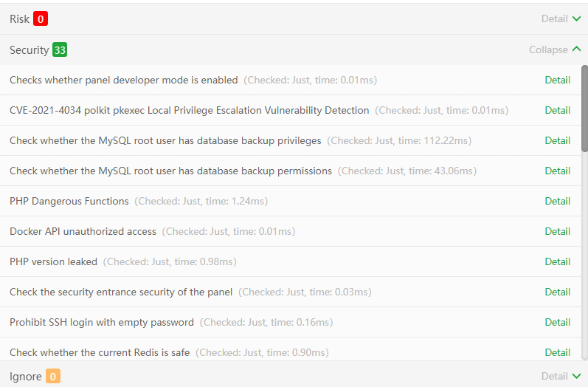Viewport: 588px width, 387px height.
Task: Expand the Ignore section Detail chevron
Action: click(x=575, y=376)
